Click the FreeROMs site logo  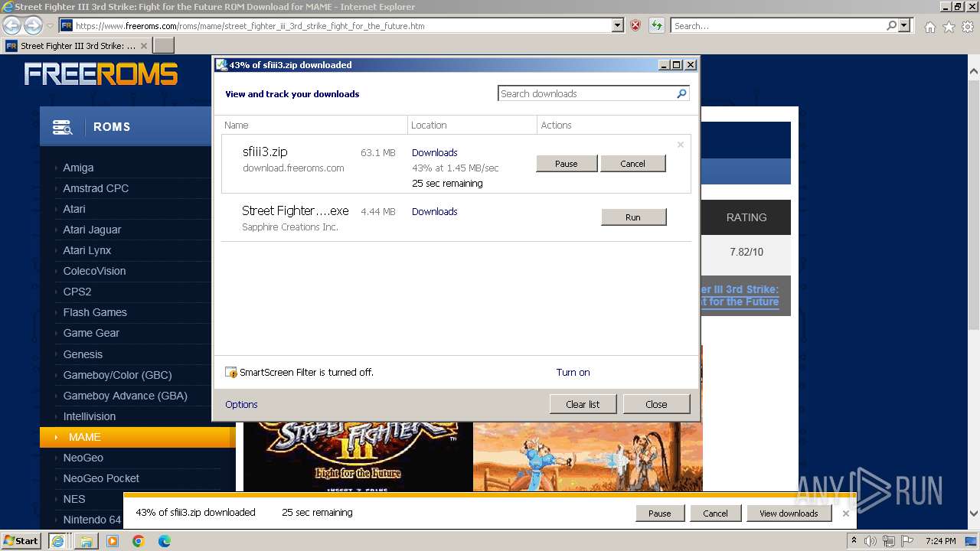pos(101,74)
